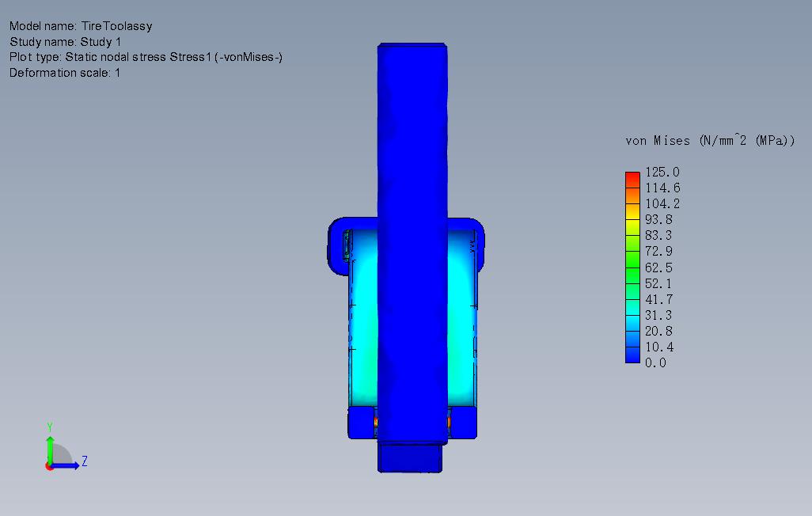
Task: Click the von Mises color legend bar
Action: 632,267
